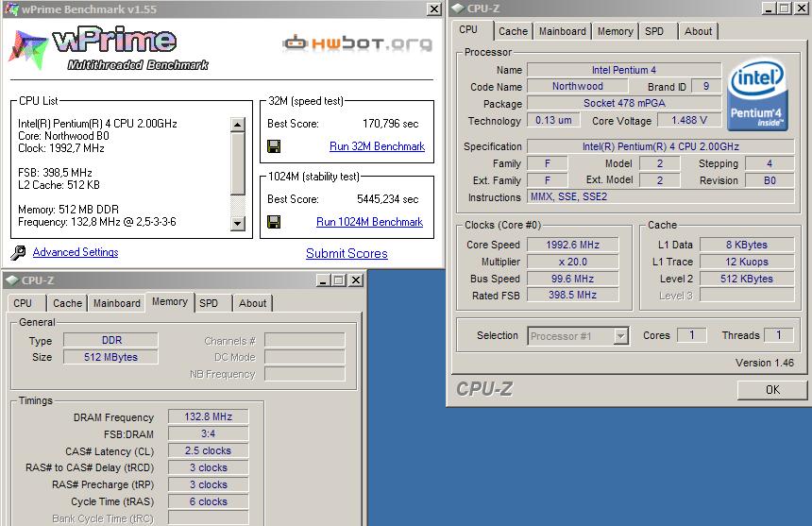Click the Multiplier x 20.0 field
Screen dimensions: 812x526
[x=573, y=262]
